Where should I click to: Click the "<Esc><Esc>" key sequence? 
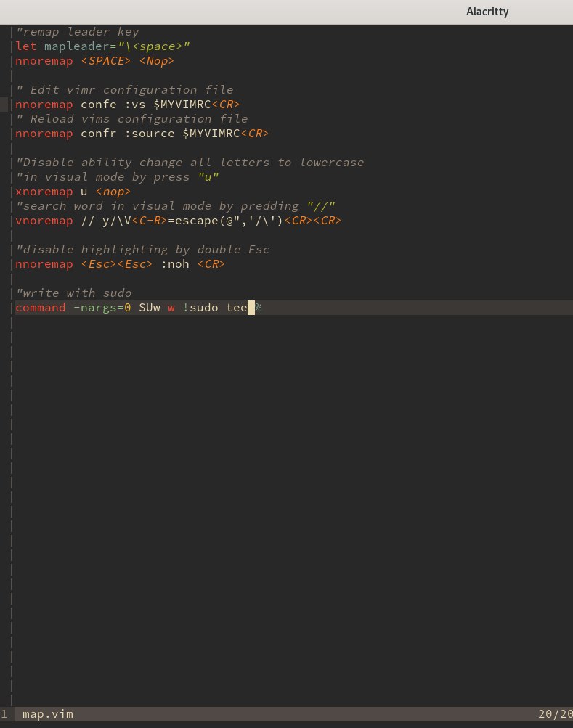pyautogui.click(x=117, y=264)
